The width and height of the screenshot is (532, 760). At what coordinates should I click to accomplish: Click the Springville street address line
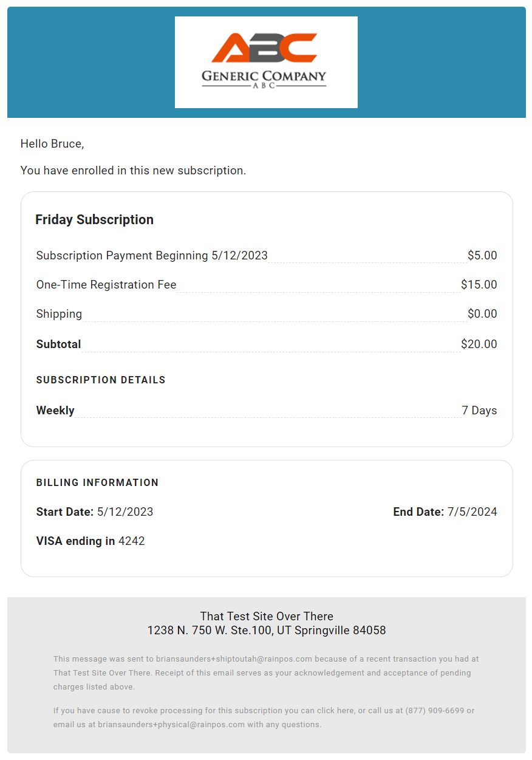(x=267, y=630)
